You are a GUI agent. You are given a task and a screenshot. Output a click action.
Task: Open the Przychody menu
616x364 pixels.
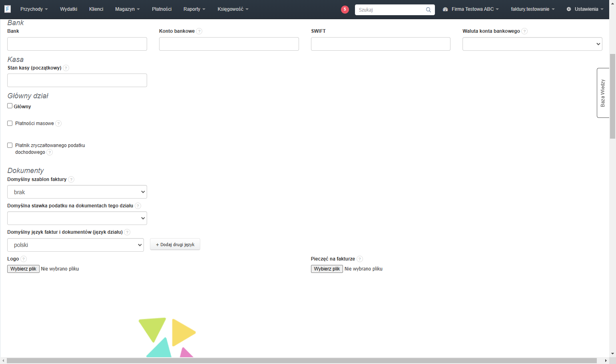34,9
